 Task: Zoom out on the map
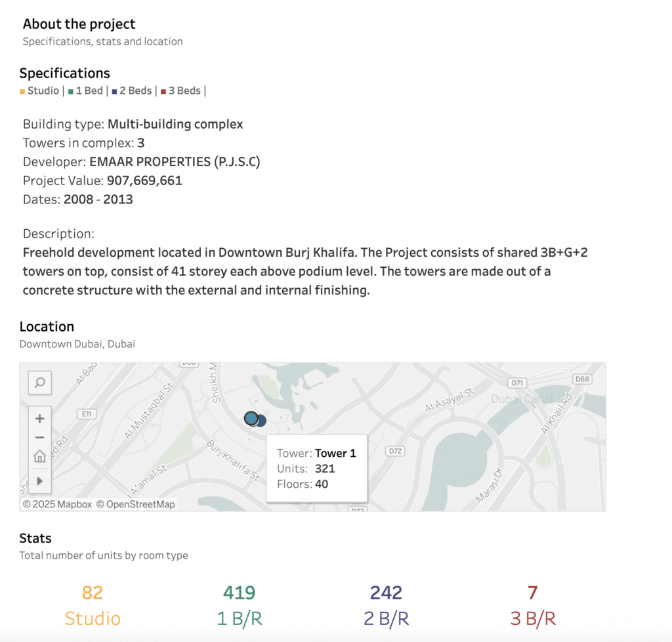(x=40, y=437)
